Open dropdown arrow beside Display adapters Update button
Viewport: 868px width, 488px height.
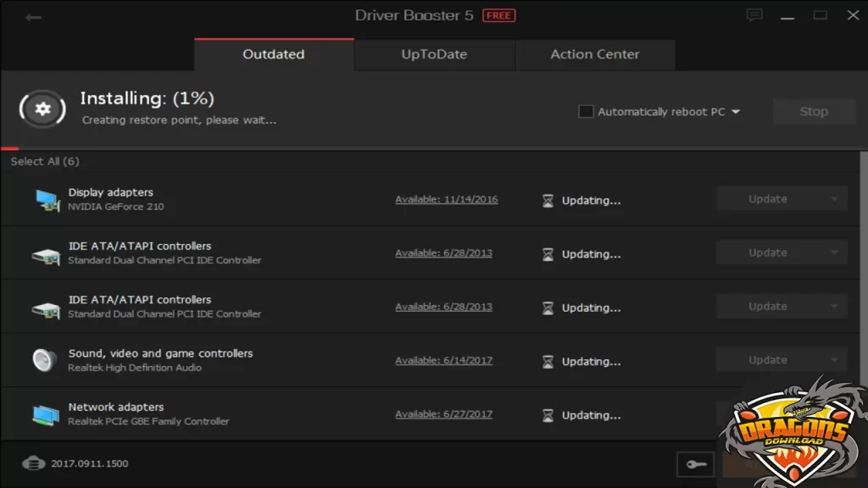[834, 199]
